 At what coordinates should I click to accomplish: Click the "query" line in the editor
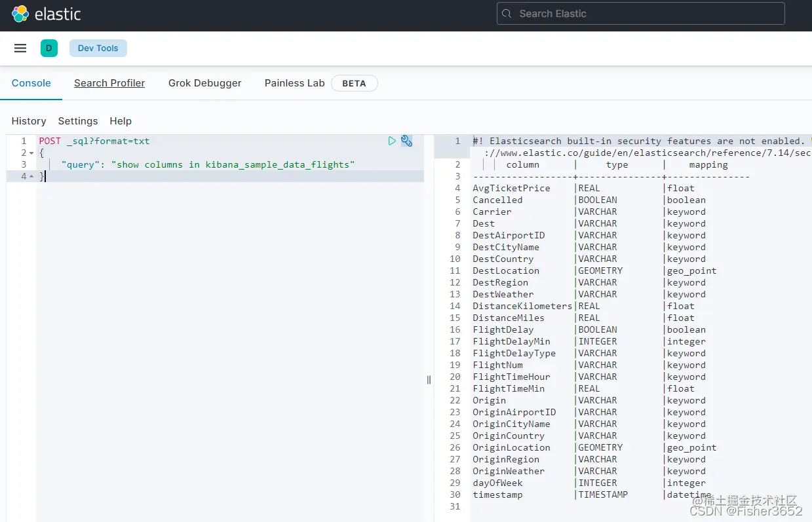pyautogui.click(x=208, y=164)
